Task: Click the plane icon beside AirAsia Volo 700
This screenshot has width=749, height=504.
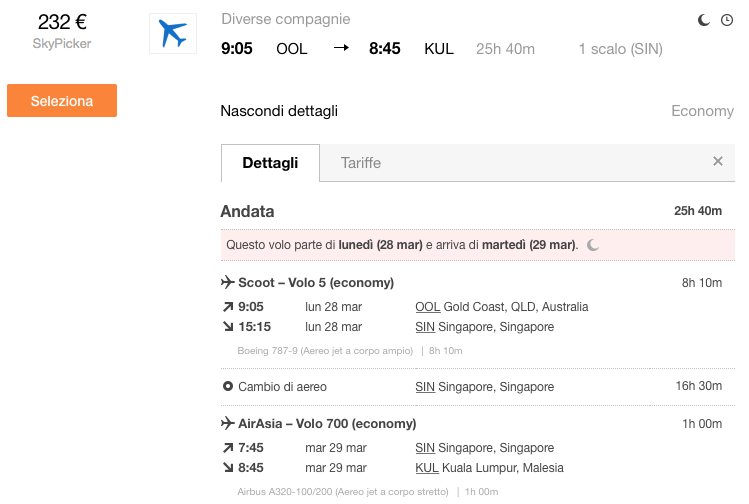Action: click(x=227, y=423)
